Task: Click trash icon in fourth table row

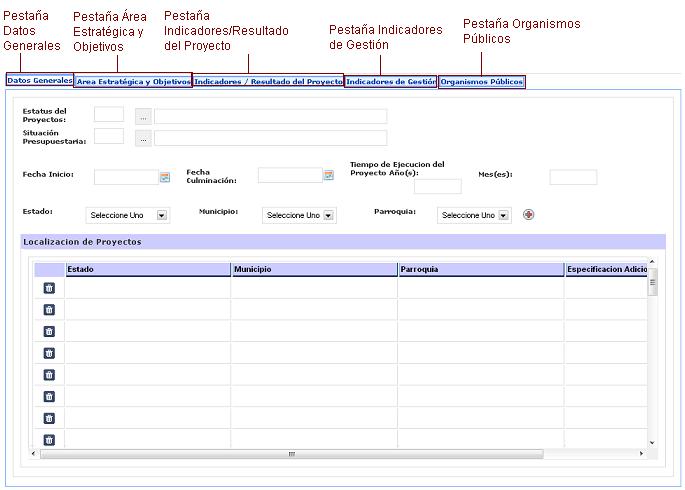Action: (x=49, y=353)
